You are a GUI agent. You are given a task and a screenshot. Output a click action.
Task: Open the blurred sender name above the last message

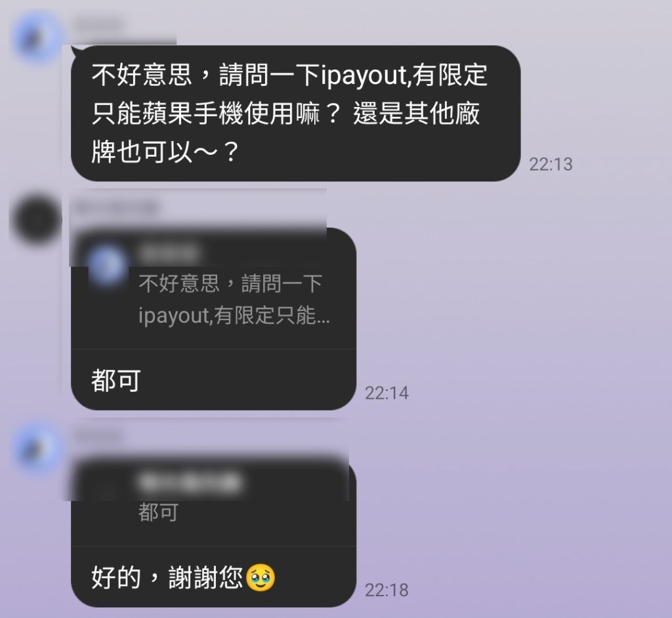pos(98,436)
